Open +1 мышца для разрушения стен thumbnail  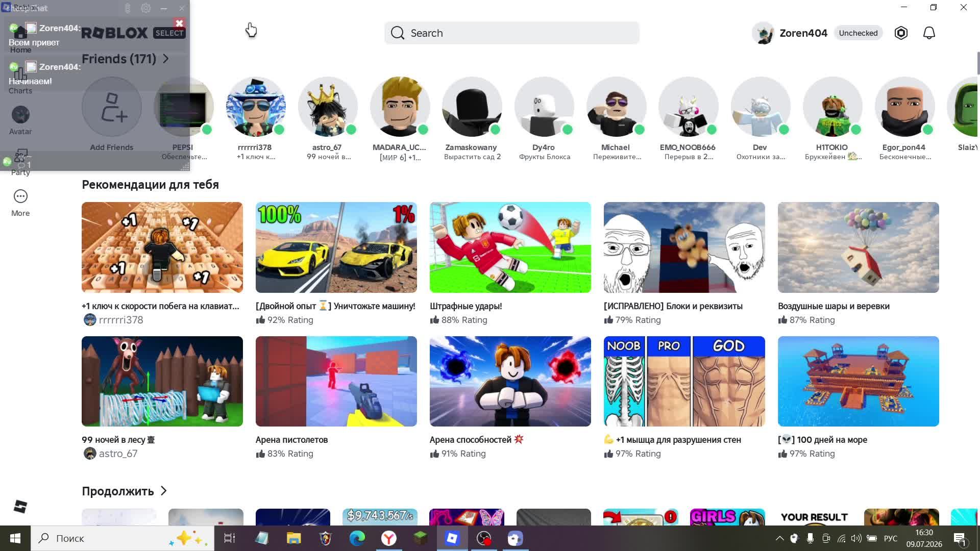pyautogui.click(x=684, y=381)
